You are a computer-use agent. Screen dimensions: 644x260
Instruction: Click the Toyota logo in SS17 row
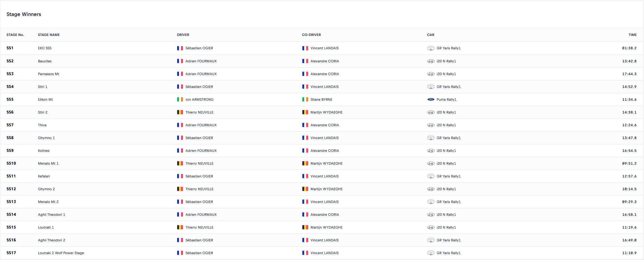[431, 253]
